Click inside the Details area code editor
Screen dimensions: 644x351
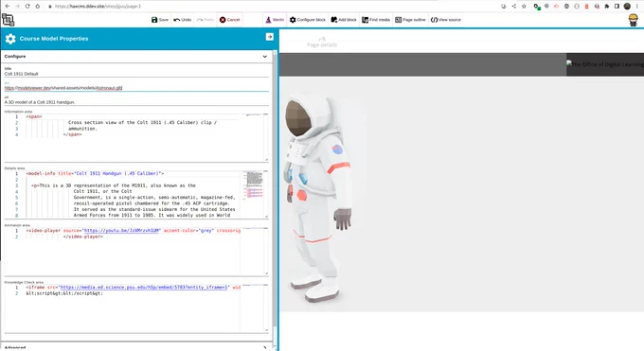click(x=135, y=194)
